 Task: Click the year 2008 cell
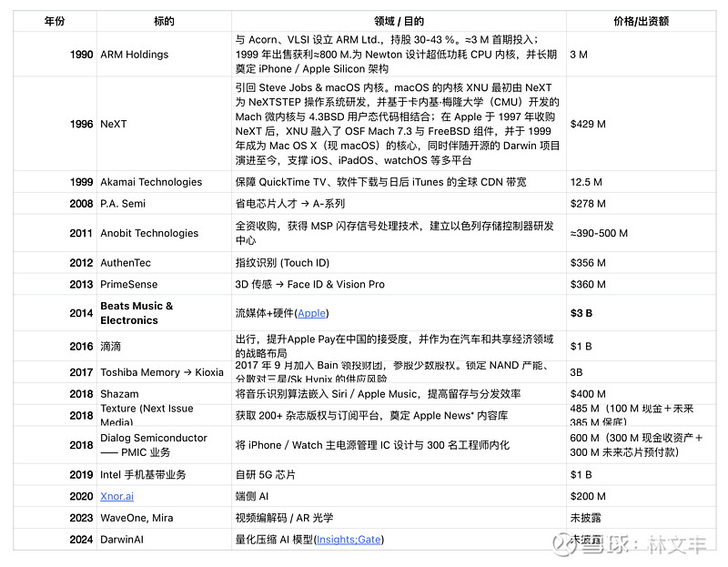55,203
